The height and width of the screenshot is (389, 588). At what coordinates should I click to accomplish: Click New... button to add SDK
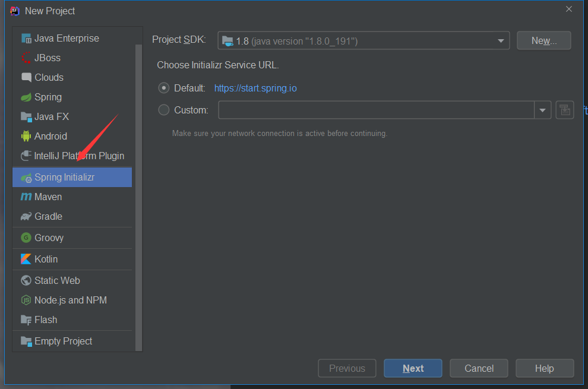(543, 40)
